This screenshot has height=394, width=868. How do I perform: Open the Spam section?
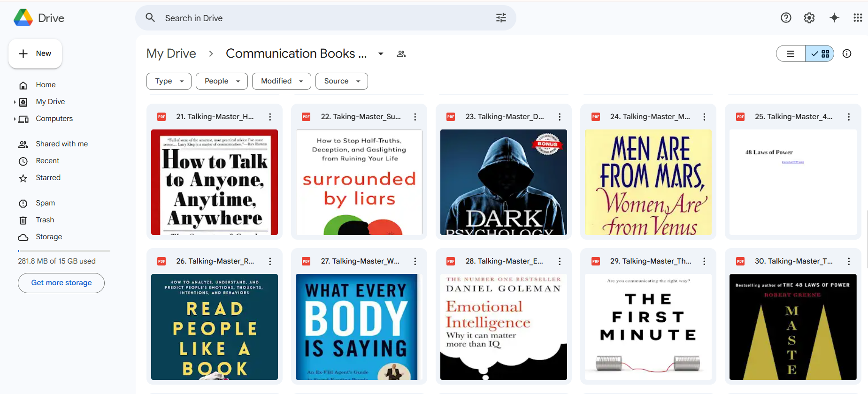click(45, 203)
